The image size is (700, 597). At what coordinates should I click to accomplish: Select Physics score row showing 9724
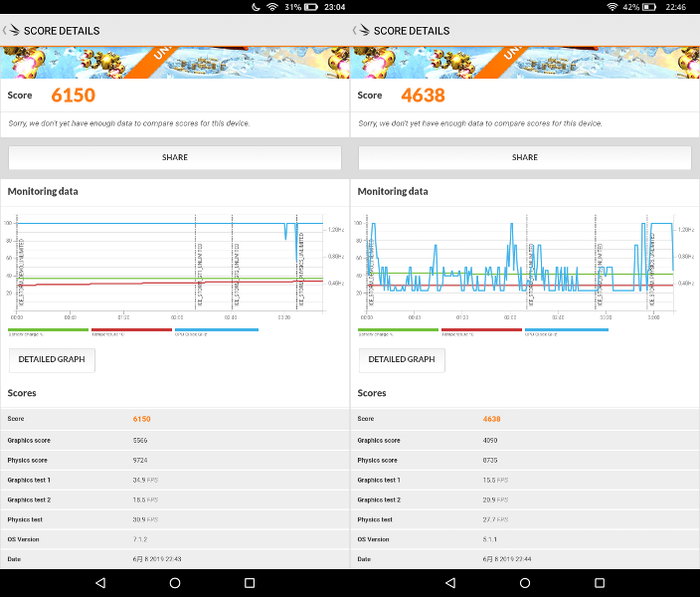(175, 461)
